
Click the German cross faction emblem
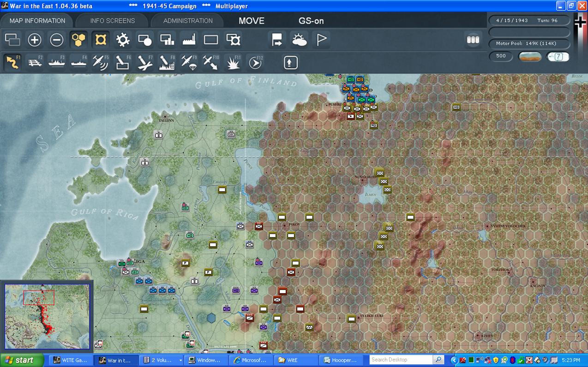580,22
